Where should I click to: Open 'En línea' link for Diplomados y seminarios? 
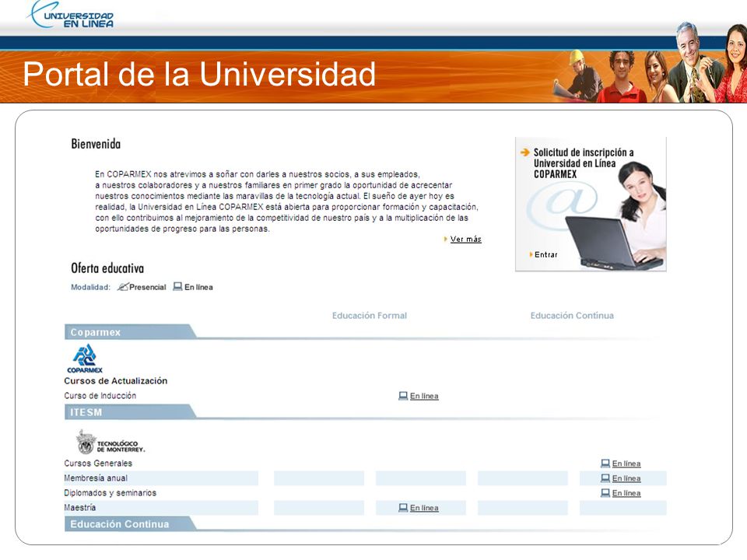626,493
